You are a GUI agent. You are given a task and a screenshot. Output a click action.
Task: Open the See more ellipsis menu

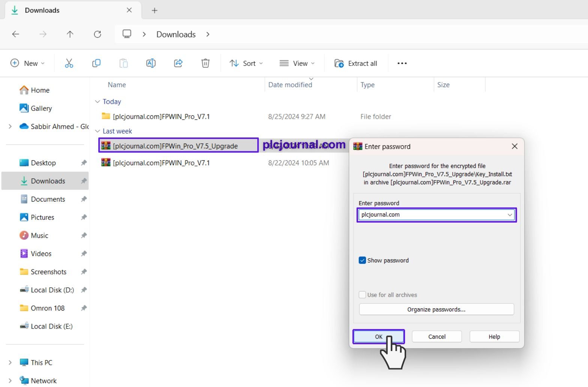[402, 63]
